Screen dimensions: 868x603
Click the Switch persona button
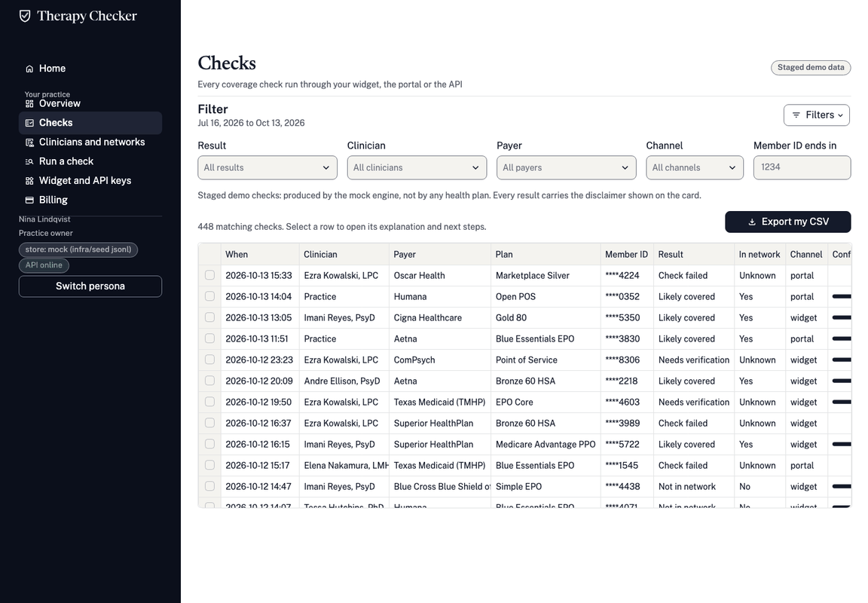(90, 286)
